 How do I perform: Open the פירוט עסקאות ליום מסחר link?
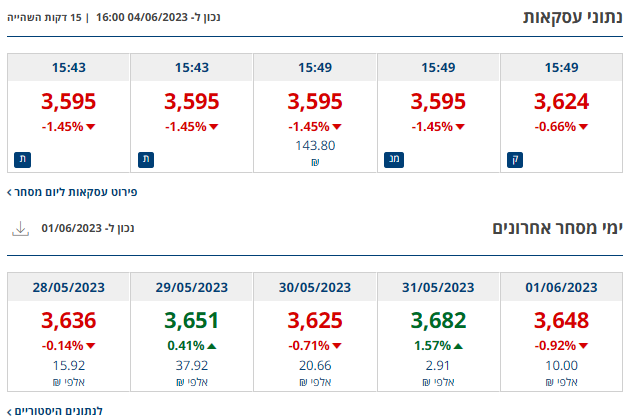coord(72,190)
